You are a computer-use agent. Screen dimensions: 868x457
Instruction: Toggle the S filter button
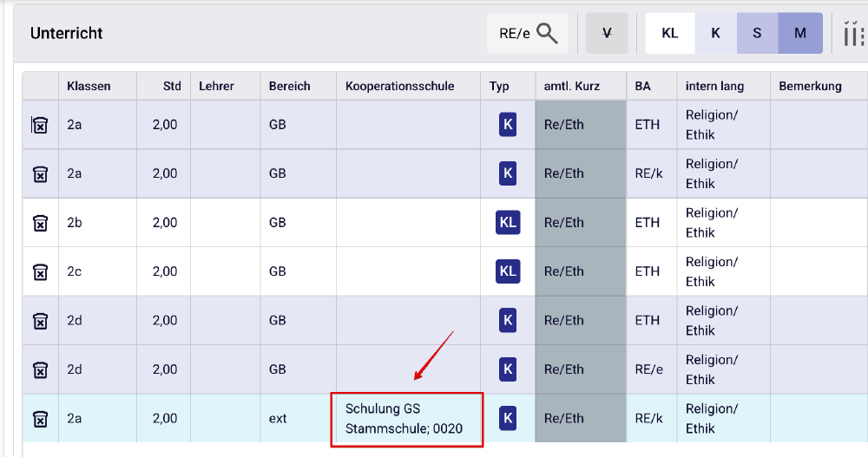(757, 34)
